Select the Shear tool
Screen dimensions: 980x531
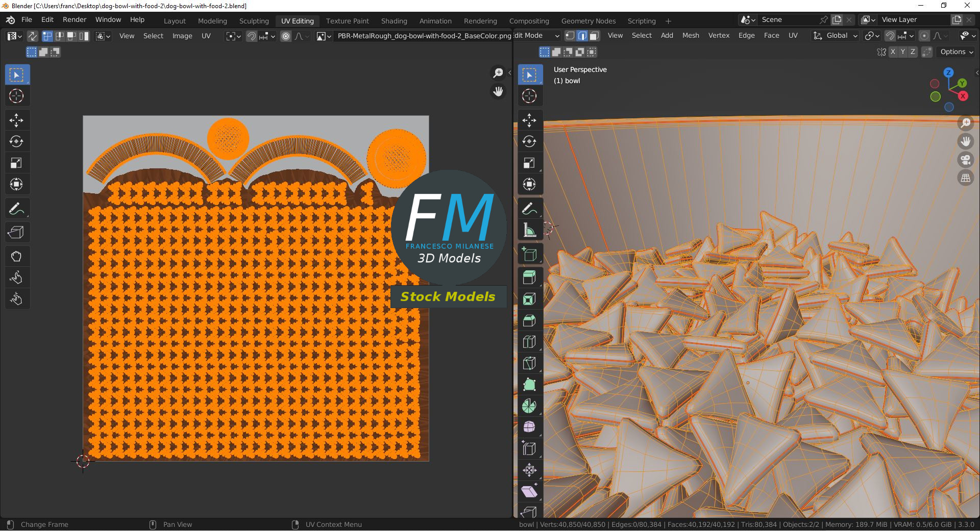pyautogui.click(x=530, y=491)
